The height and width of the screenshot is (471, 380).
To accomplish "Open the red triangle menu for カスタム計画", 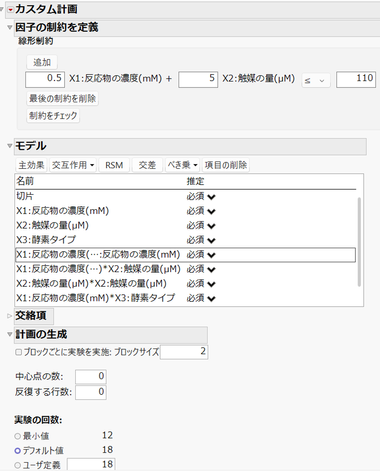I will click(x=10, y=10).
